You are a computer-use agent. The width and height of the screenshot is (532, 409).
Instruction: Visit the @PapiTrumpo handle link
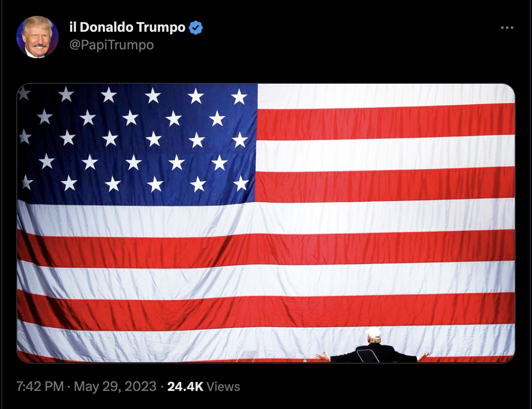pyautogui.click(x=112, y=45)
